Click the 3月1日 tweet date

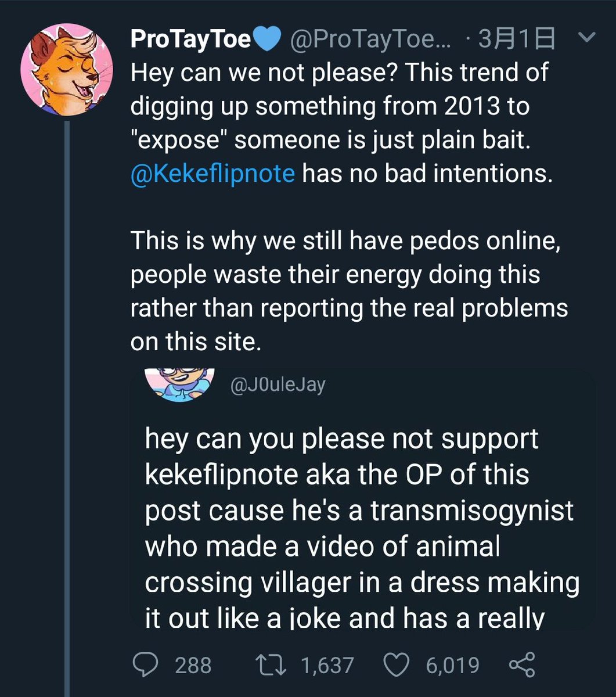click(516, 39)
